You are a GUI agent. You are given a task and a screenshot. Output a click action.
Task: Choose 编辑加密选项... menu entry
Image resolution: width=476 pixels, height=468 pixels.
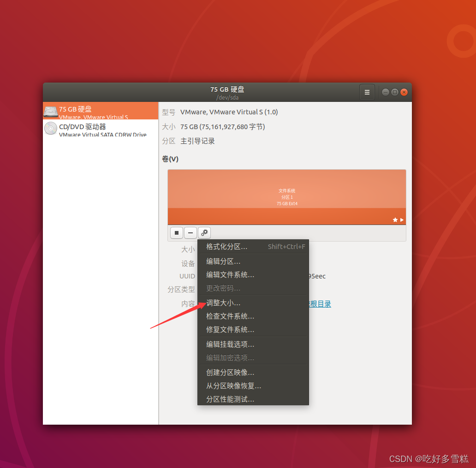(253, 357)
